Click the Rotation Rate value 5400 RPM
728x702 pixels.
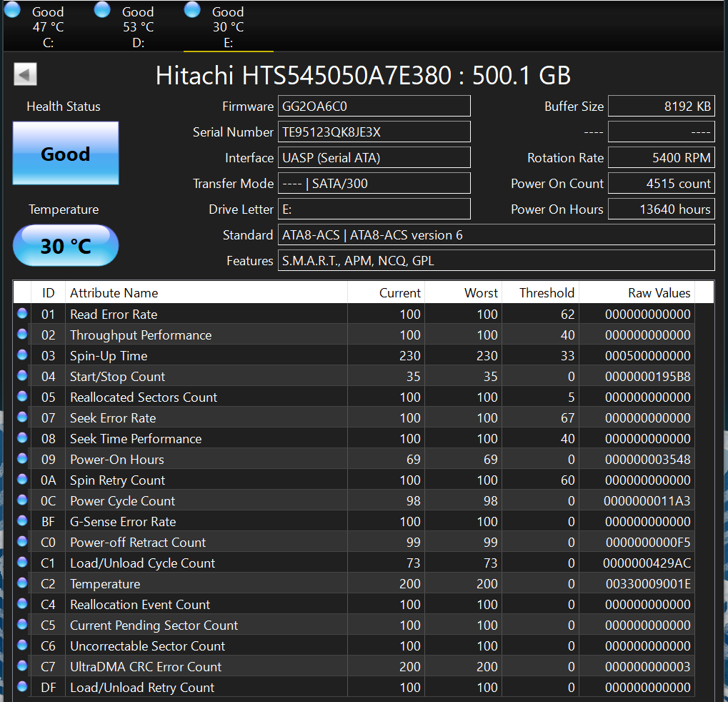coord(661,157)
